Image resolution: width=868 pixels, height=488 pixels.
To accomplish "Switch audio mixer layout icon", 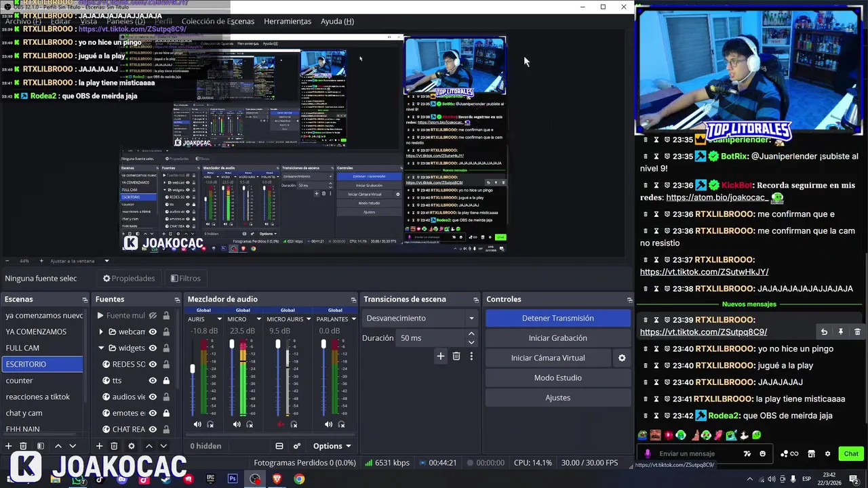I will 279,446.
